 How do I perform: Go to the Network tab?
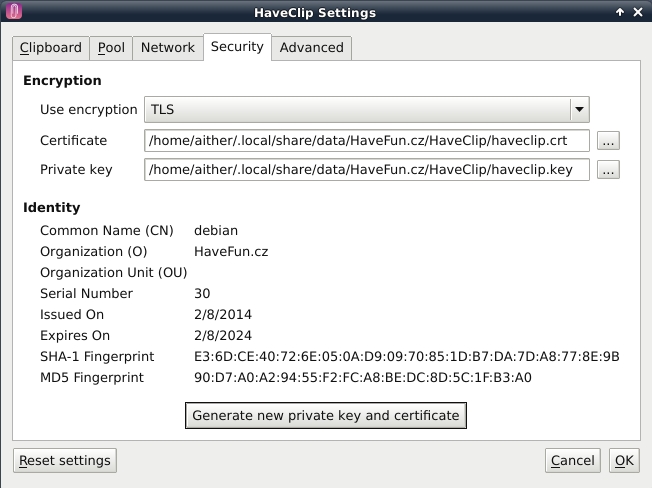(167, 47)
